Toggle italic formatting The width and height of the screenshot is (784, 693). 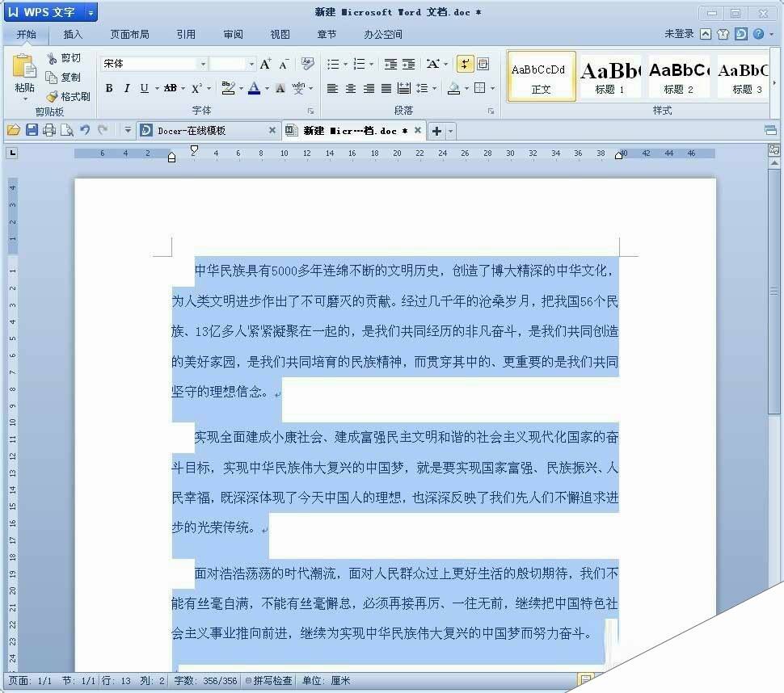point(127,88)
